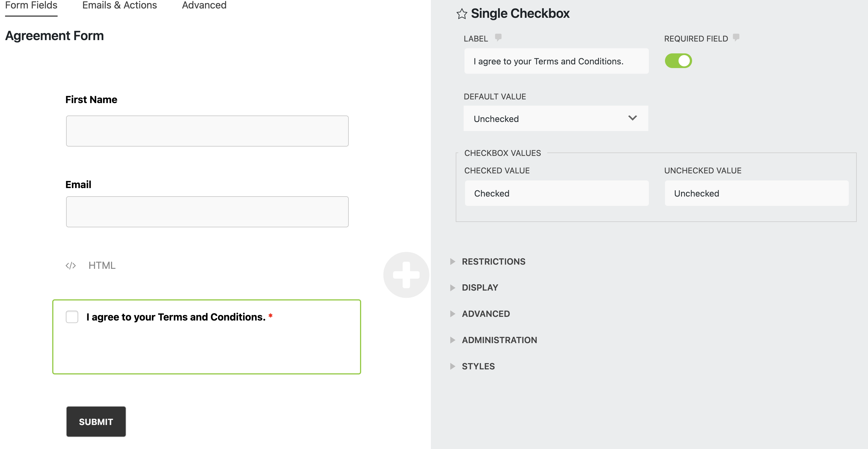The height and width of the screenshot is (449, 868).
Task: Check the Terms and Conditions checkbox
Action: tap(72, 317)
